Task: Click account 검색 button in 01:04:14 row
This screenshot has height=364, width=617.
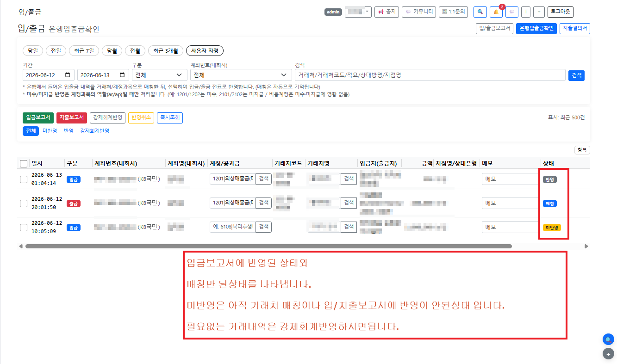Action: coord(263,179)
